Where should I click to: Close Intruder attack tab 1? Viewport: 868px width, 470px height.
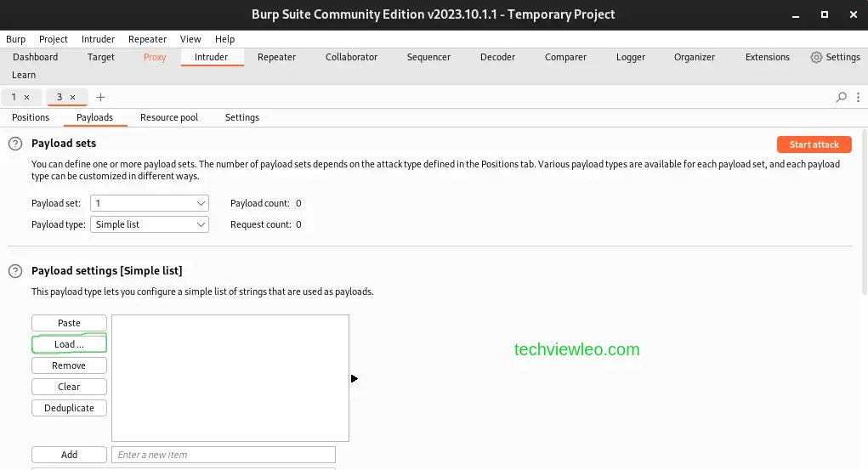(26, 97)
